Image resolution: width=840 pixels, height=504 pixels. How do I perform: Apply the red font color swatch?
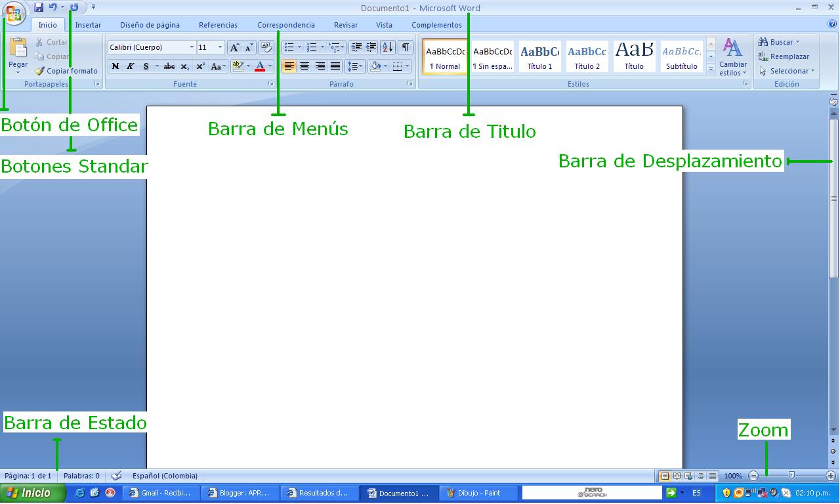261,66
